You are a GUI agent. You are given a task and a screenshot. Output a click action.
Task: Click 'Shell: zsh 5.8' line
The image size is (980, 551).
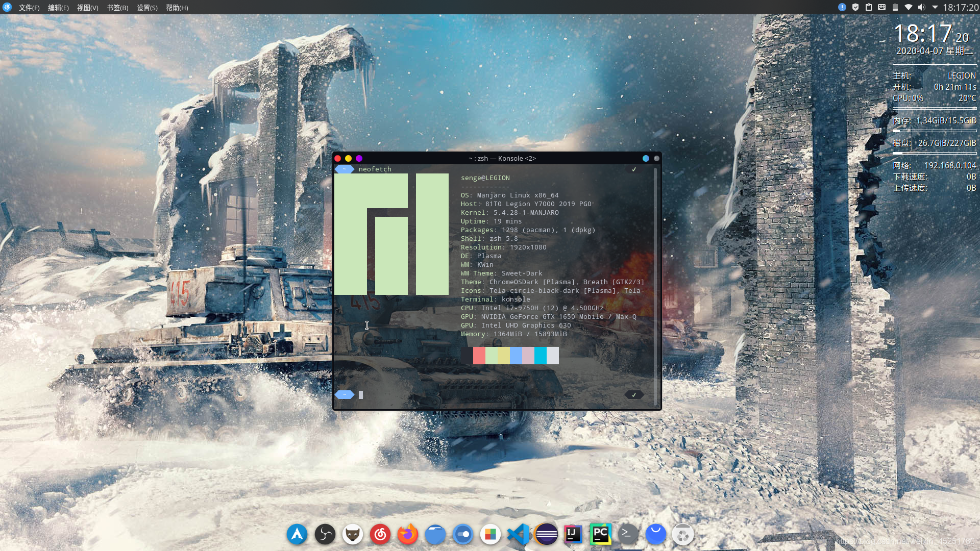click(x=489, y=239)
